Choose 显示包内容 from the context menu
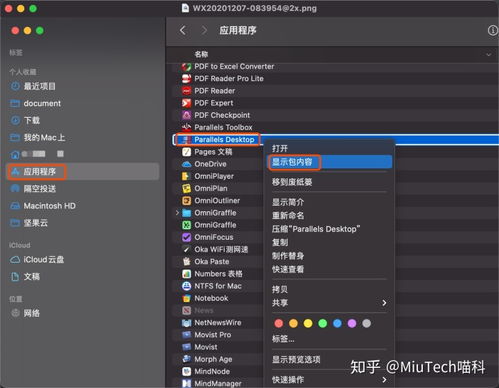Image resolution: width=499 pixels, height=388 pixels. (330, 162)
